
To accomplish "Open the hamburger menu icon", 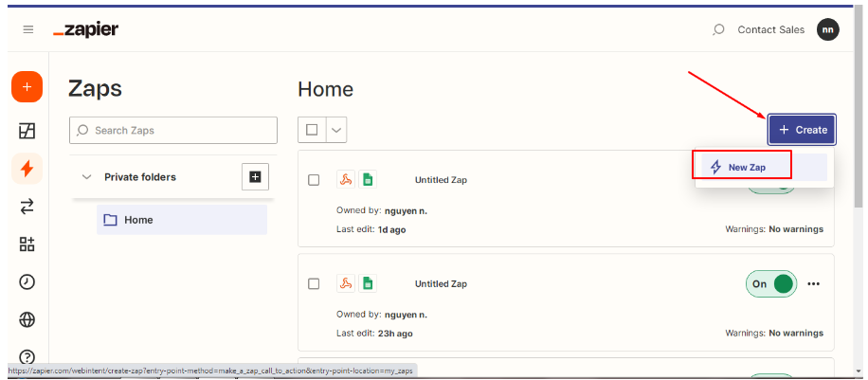I will (28, 29).
